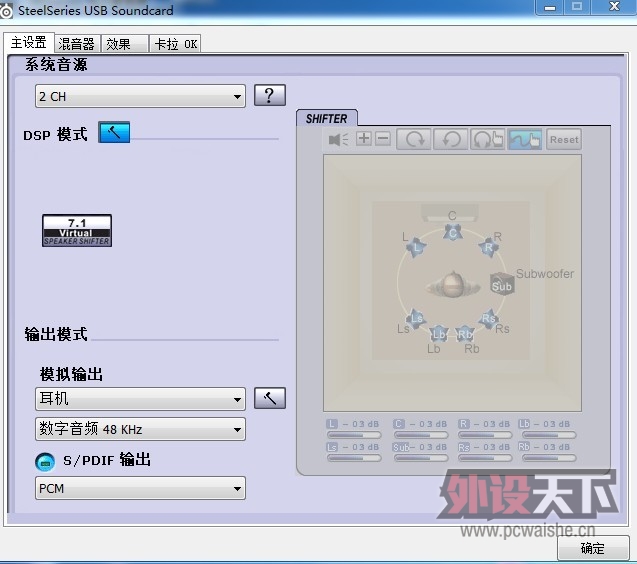637x564 pixels.
Task: Click the 确定 button
Action: (593, 548)
